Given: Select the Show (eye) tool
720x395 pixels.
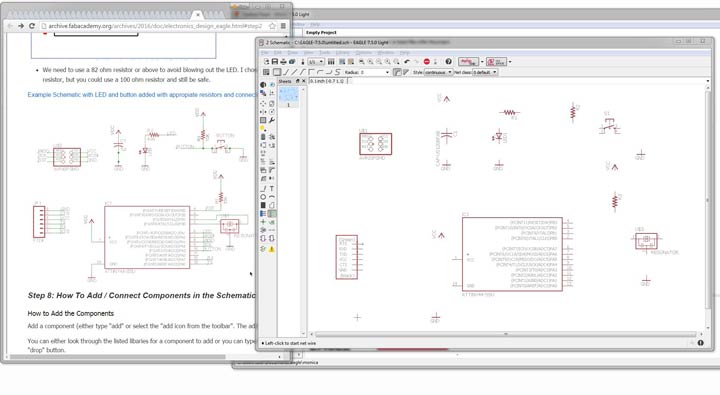Looking at the screenshot, I should pyautogui.click(x=272, y=85).
